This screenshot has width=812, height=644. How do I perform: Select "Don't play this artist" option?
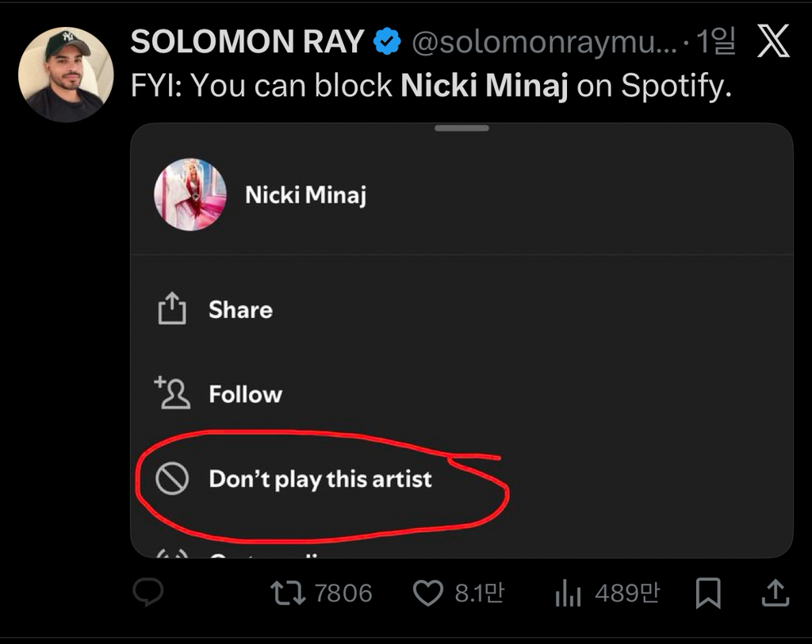pos(320,479)
